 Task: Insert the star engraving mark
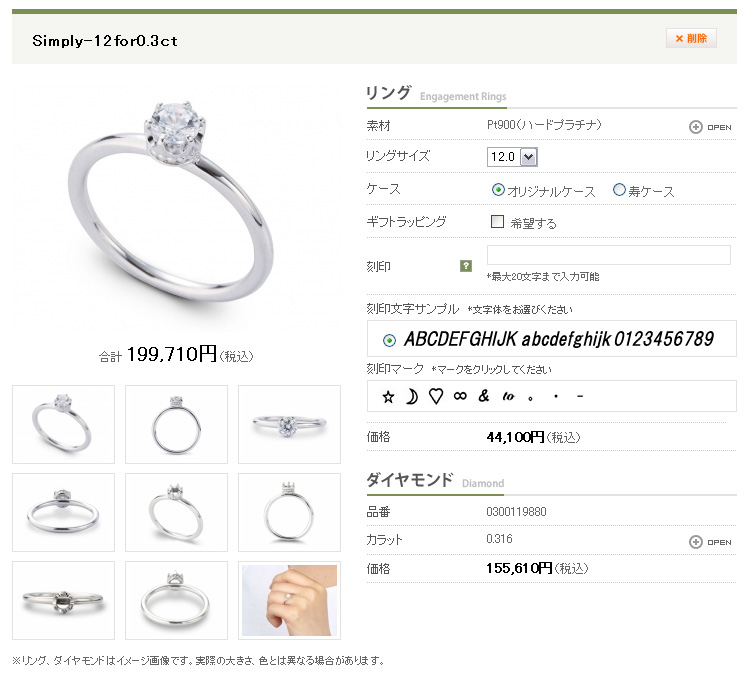(388, 397)
